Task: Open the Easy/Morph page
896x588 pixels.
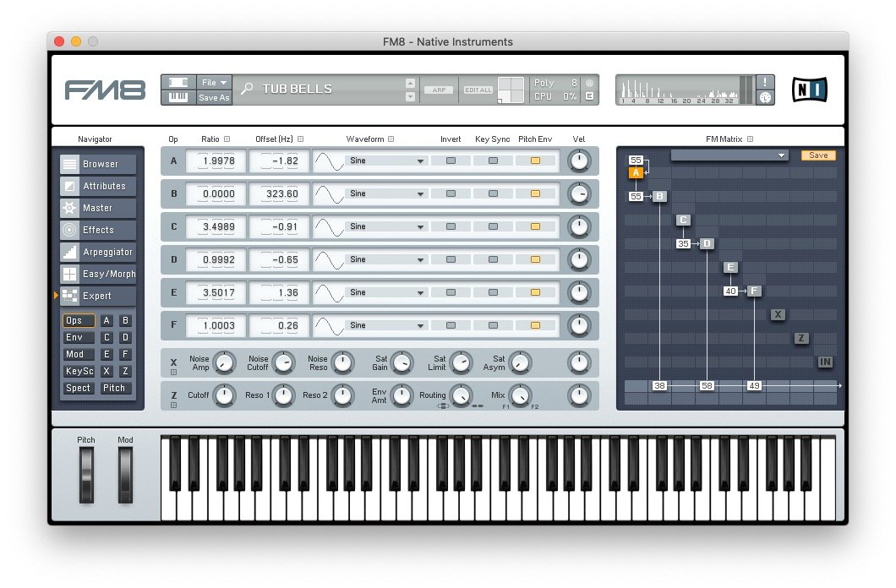Action: coord(98,274)
